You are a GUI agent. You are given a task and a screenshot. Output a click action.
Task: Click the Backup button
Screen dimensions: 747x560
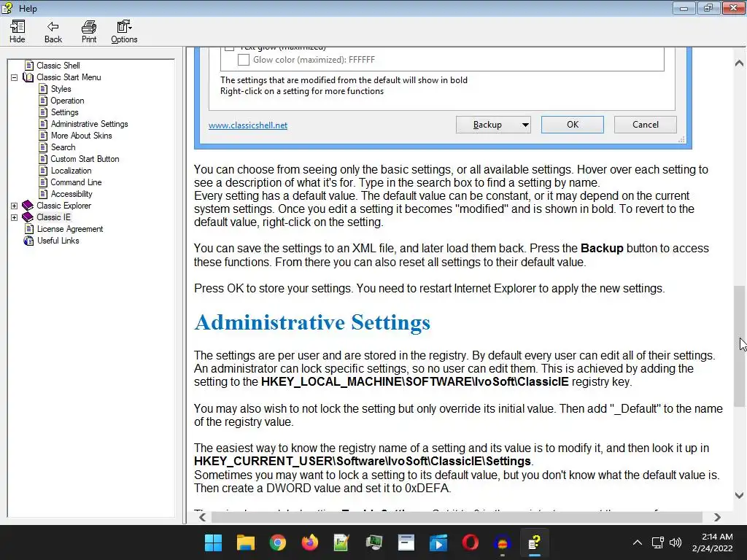click(x=488, y=125)
